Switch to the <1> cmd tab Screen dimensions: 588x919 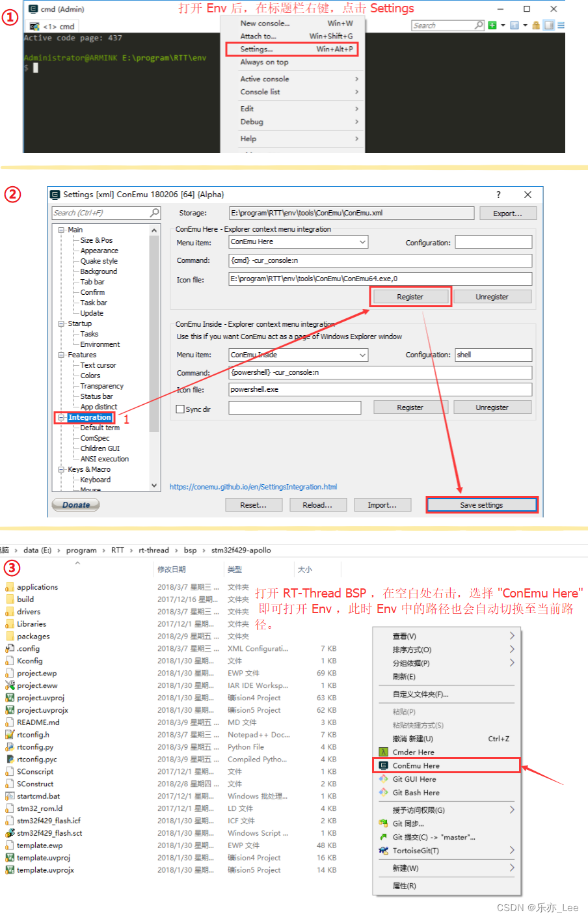click(59, 25)
